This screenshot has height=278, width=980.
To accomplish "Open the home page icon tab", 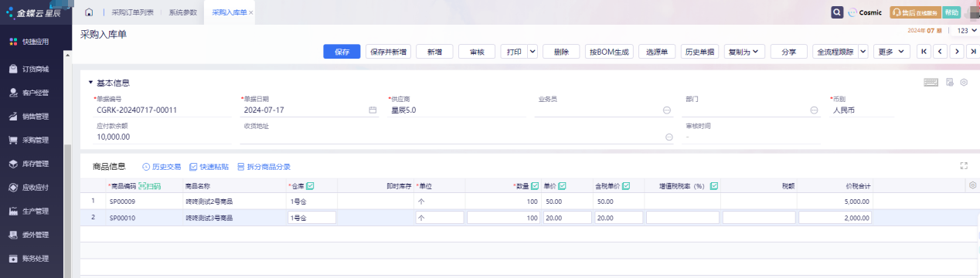I will click(x=89, y=12).
